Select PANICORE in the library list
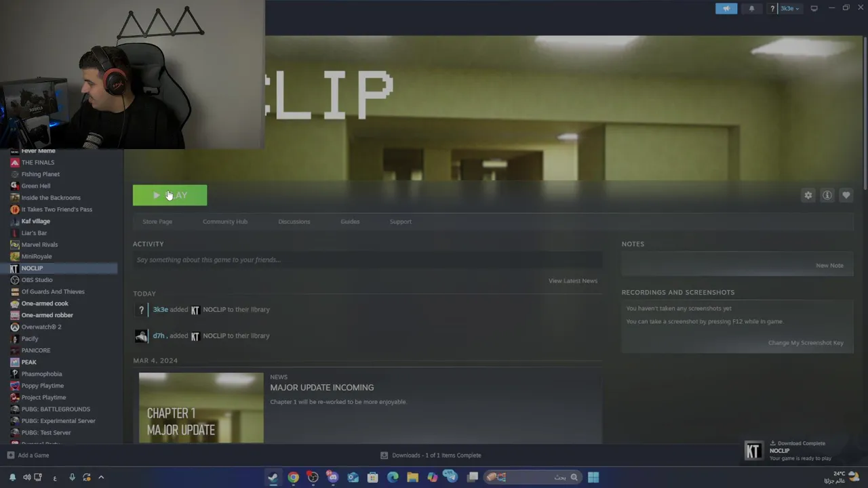The image size is (868, 488). [x=36, y=350]
